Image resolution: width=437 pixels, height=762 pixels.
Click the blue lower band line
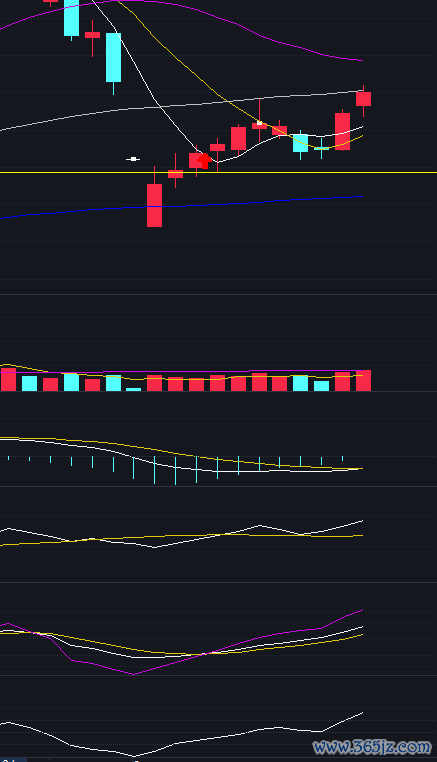point(181,207)
